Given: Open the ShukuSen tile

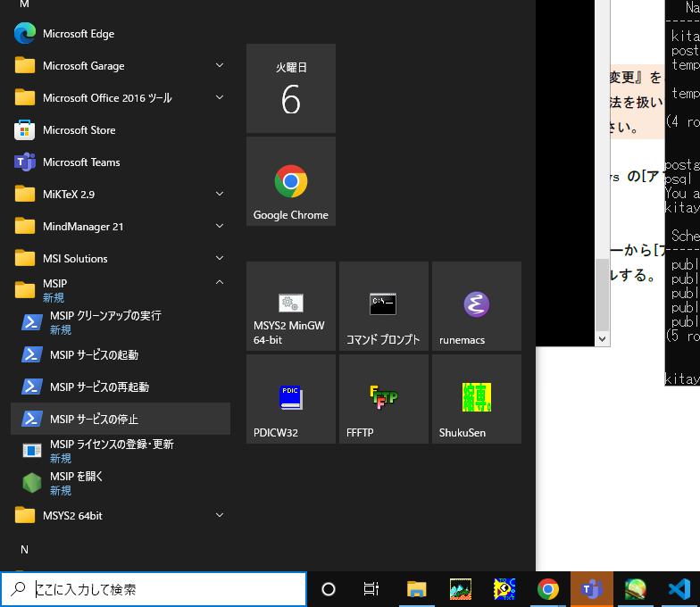Looking at the screenshot, I should (476, 399).
